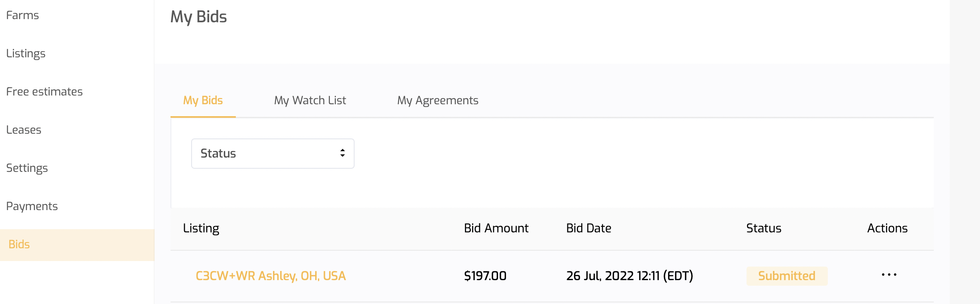Open the C3CW+WR Ashley, OH listing link
The width and height of the screenshot is (980, 304).
270,276
